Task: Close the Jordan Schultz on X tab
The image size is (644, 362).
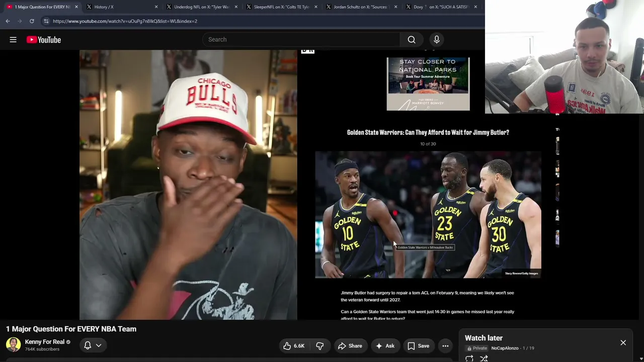Action: 395,7
